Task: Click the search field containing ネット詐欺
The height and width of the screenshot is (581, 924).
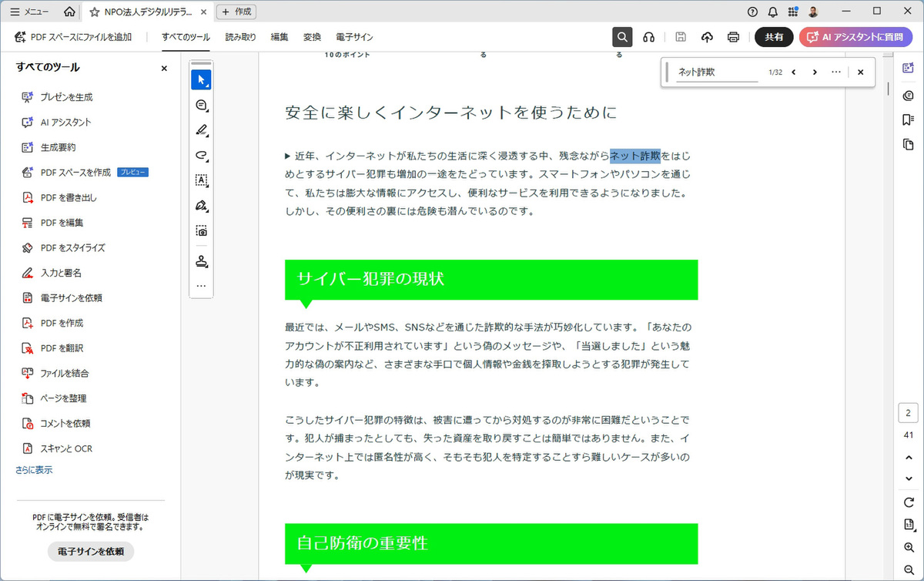Action: coord(718,72)
